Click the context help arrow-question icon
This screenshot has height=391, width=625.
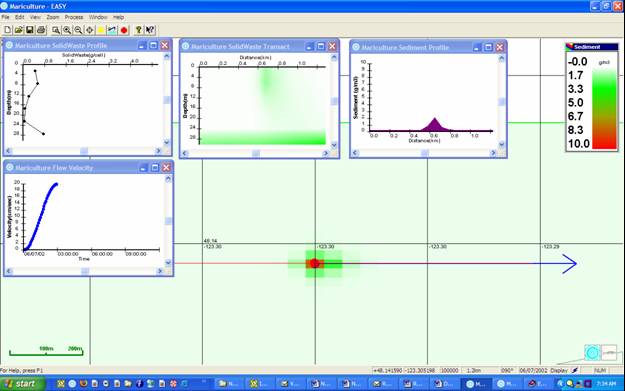pos(150,30)
